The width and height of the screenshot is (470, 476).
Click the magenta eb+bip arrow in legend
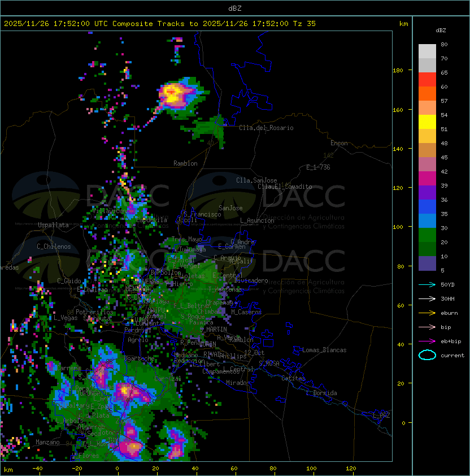427,341
